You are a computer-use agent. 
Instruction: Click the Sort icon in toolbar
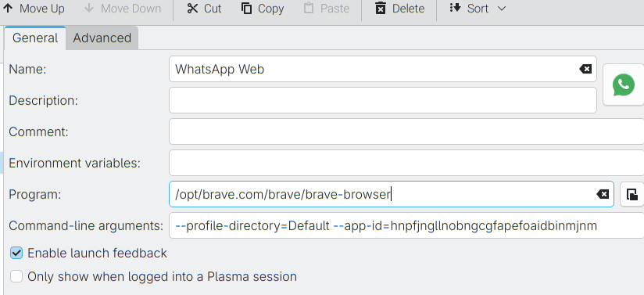click(456, 8)
